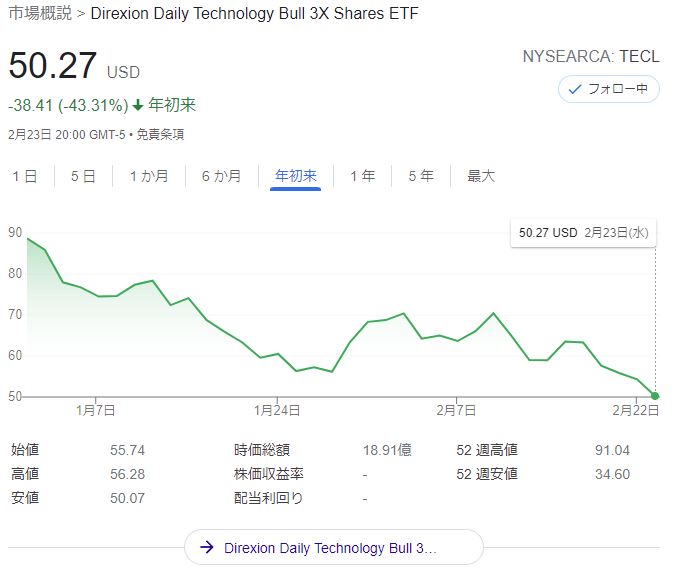Viewport: 678px width, 572px height.
Task: Select the 1日 range tab
Action: [25, 176]
